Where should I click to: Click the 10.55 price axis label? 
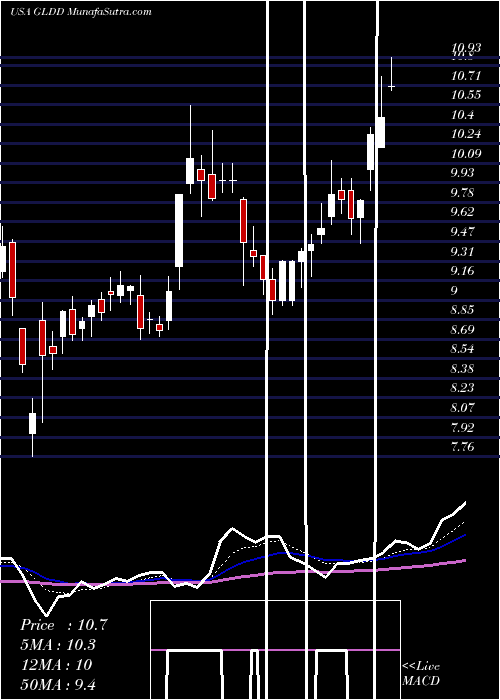(x=466, y=95)
